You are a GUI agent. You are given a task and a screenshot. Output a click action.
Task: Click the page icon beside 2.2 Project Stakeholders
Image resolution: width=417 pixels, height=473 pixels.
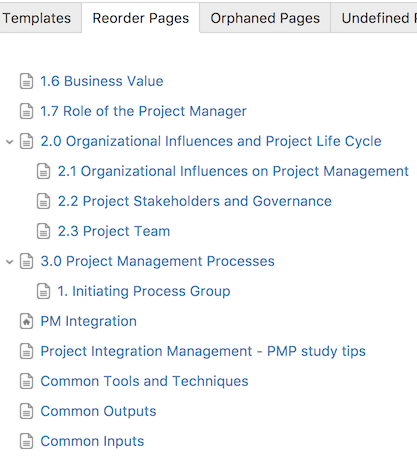pos(43,201)
